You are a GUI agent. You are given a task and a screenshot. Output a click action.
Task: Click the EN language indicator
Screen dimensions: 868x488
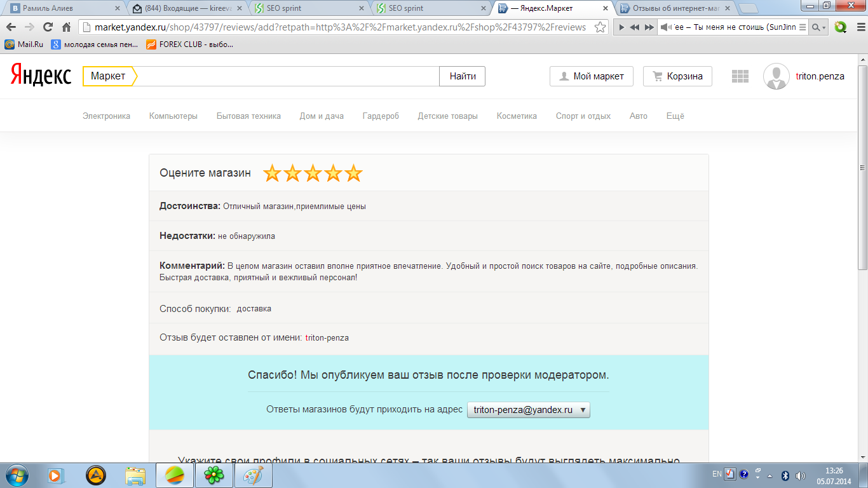[717, 474]
